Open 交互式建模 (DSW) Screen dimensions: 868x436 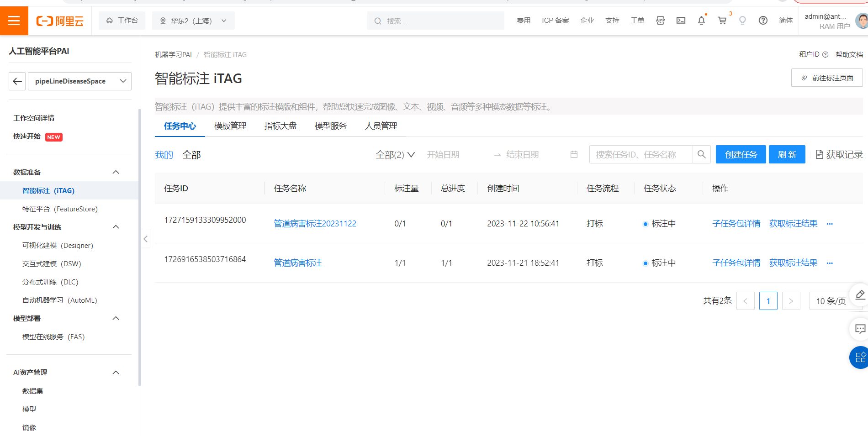click(x=52, y=263)
